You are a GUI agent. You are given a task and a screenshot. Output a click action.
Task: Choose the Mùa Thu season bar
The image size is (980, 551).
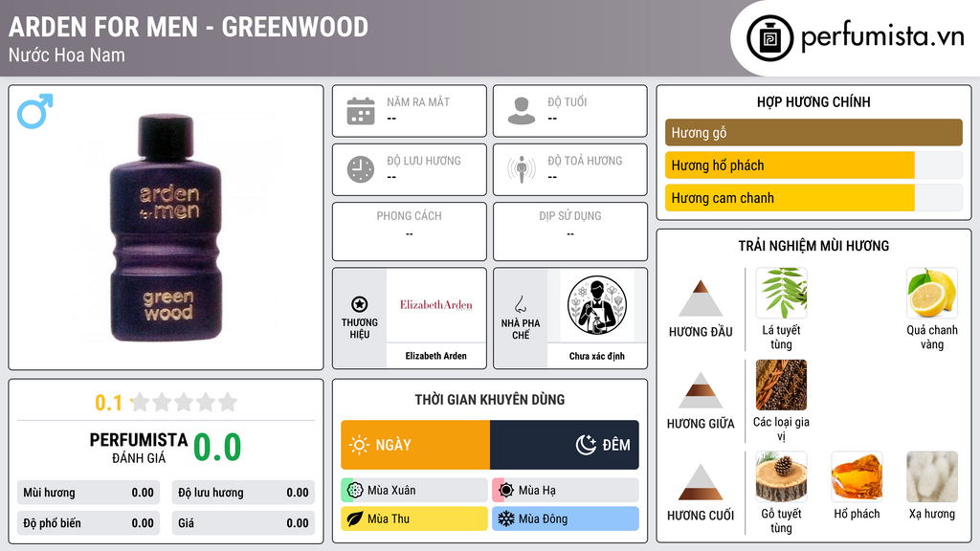coord(414,518)
